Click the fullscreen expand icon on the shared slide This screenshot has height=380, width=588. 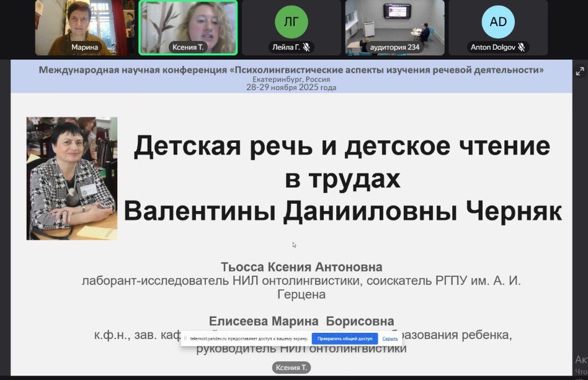(581, 70)
